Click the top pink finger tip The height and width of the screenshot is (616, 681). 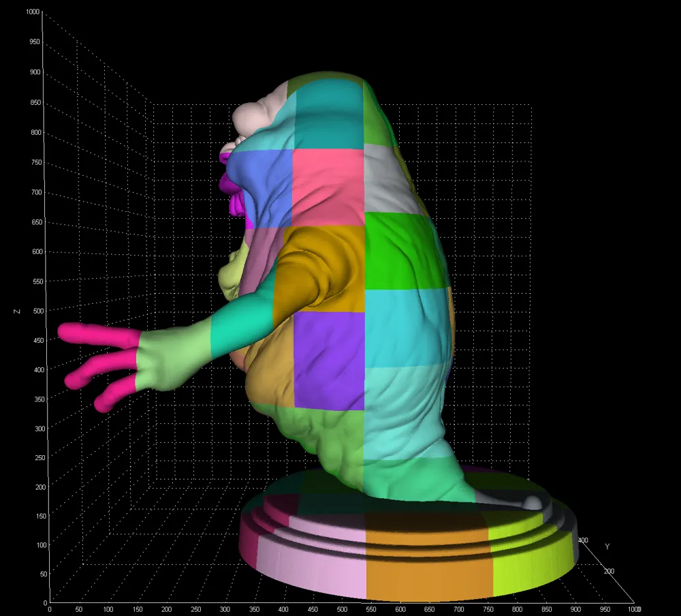[x=68, y=333]
